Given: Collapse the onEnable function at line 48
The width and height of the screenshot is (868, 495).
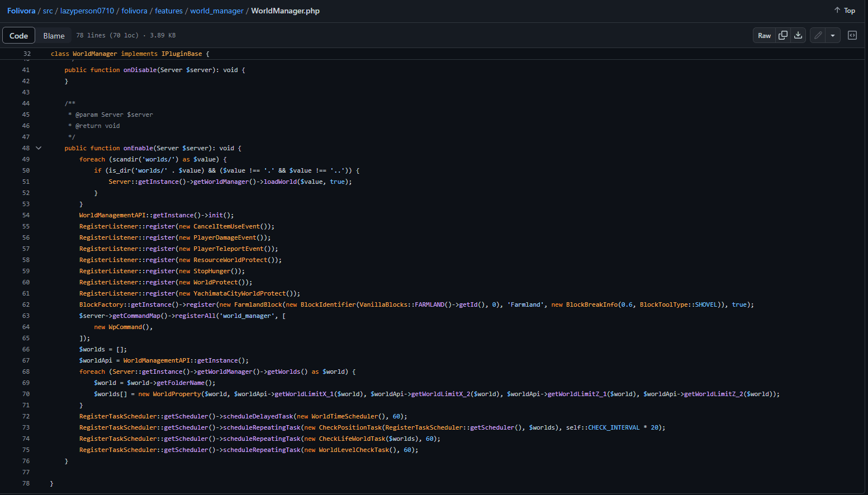Looking at the screenshot, I should pos(39,148).
